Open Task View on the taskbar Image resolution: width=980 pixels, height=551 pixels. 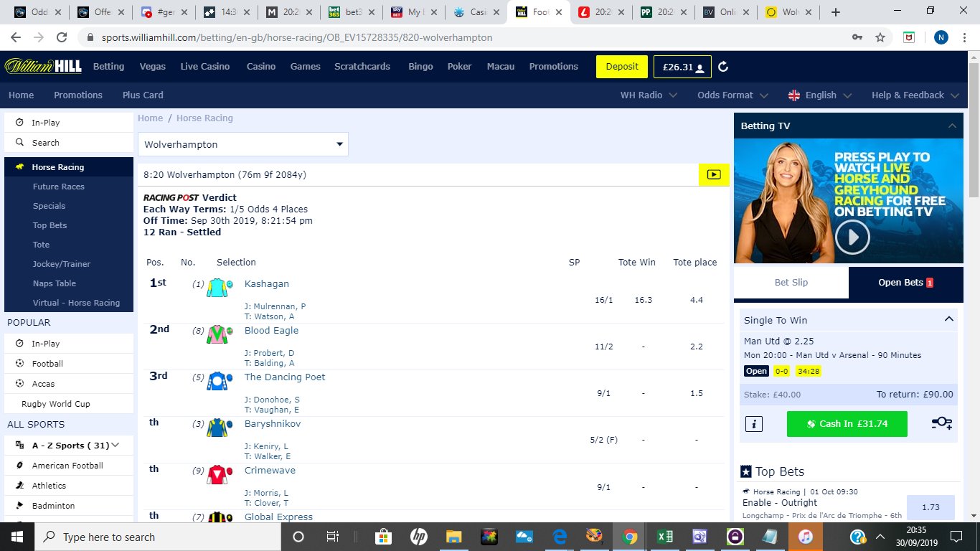click(332, 537)
